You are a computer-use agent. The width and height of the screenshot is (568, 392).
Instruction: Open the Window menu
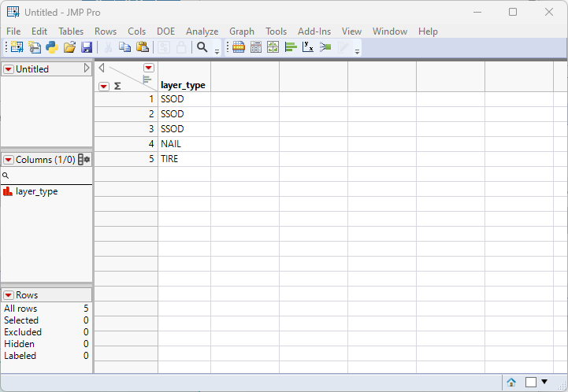click(x=390, y=31)
